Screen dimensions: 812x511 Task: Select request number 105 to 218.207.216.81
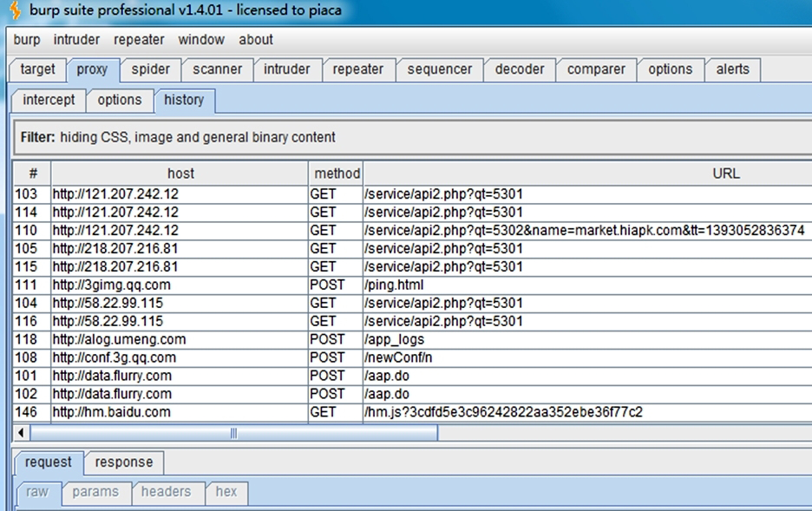pos(413,248)
